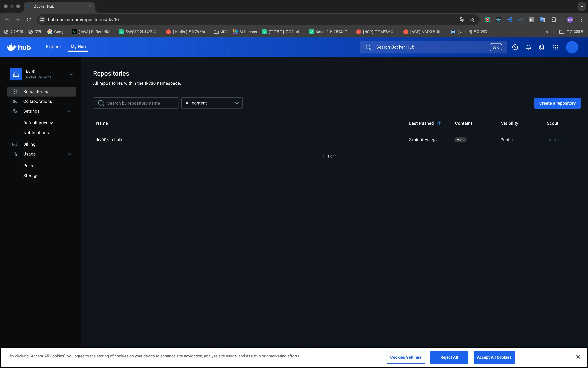Image resolution: width=588 pixels, height=368 pixels.
Task: Open Collaborations in the sidebar
Action: pyautogui.click(x=42, y=101)
